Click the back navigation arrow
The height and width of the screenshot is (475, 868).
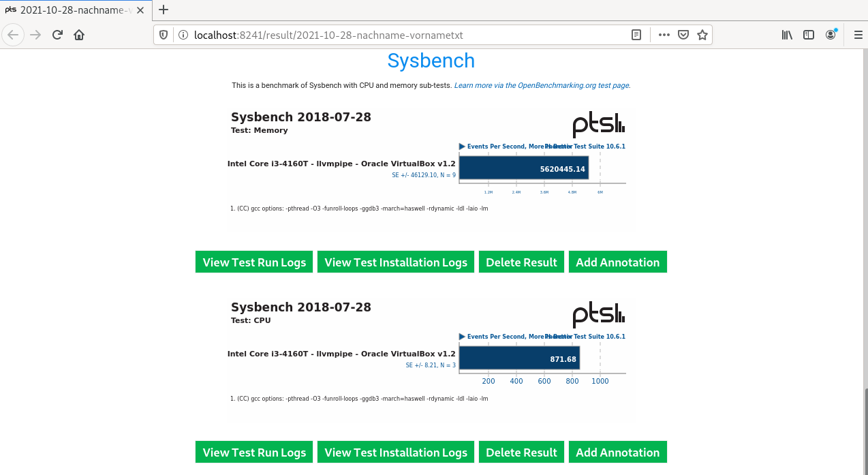point(13,35)
